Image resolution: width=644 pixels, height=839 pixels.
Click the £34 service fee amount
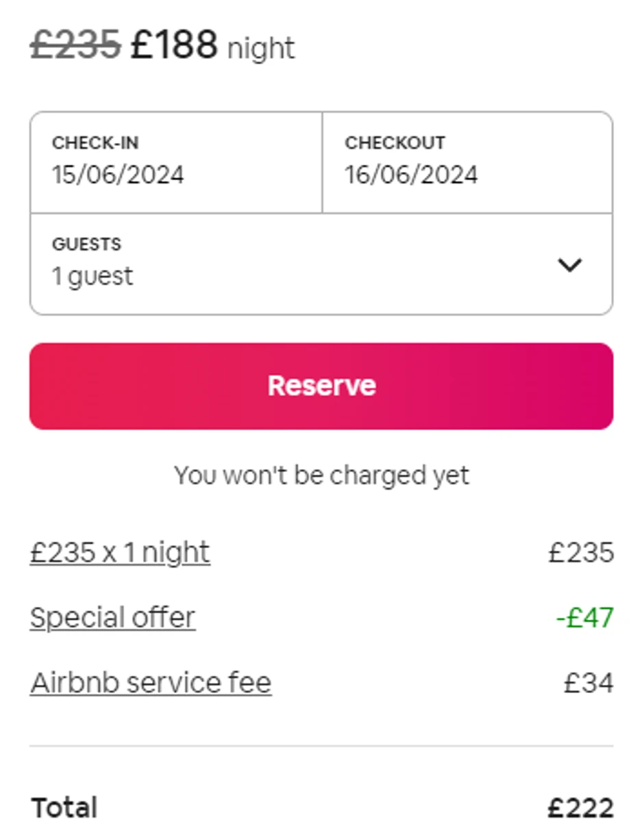pos(589,683)
